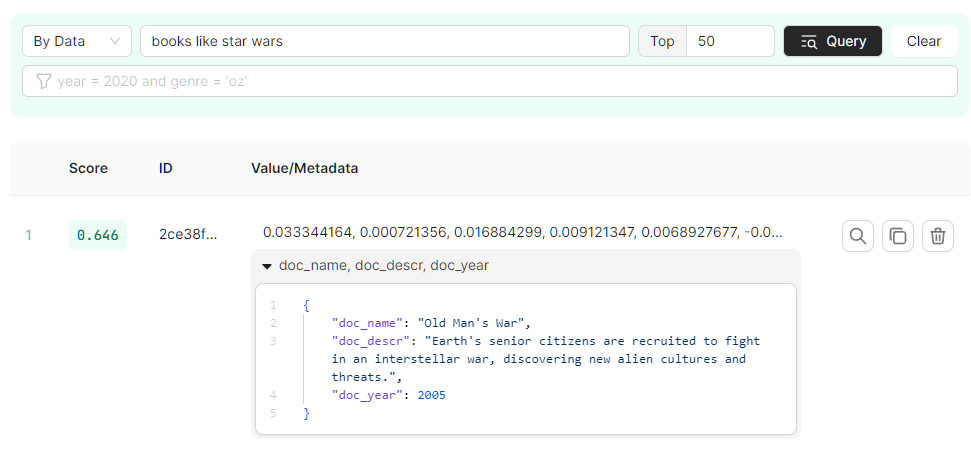Click the Score column header
The width and height of the screenshot is (971, 457).
[x=88, y=168]
